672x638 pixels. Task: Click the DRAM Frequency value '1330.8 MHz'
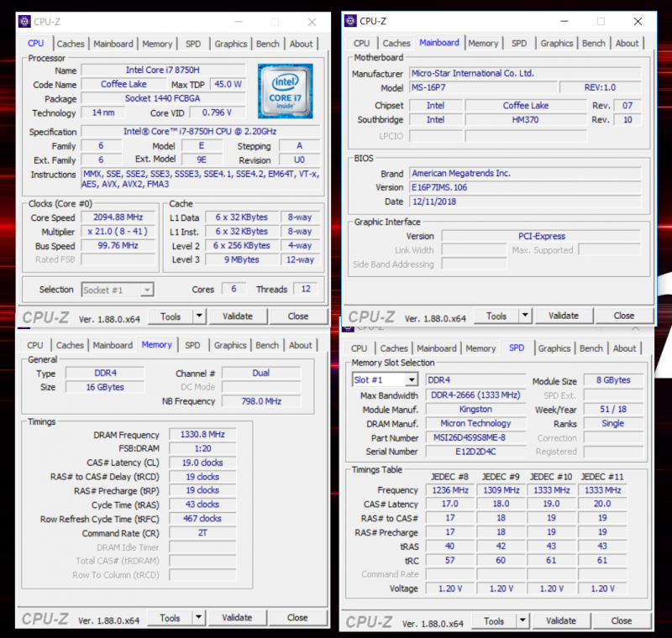tap(202, 434)
